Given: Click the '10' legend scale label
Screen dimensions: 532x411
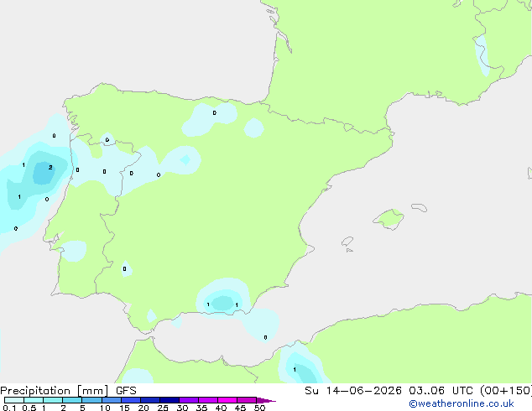Looking at the screenshot, I should pyautogui.click(x=105, y=408).
